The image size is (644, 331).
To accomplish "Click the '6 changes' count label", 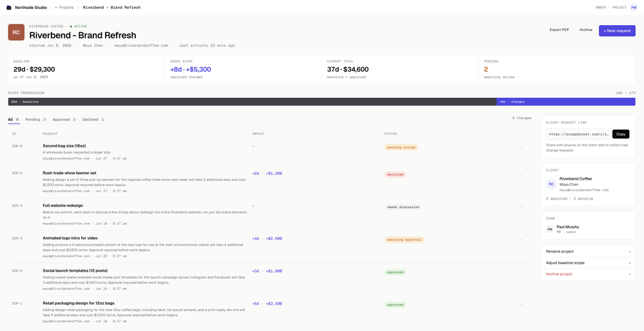I will tap(522, 118).
